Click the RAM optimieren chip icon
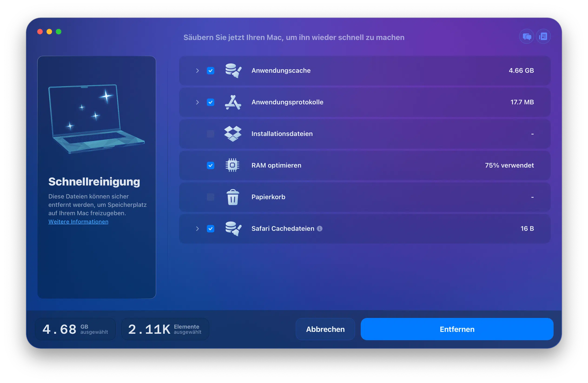This screenshot has width=588, height=383. 232,165
